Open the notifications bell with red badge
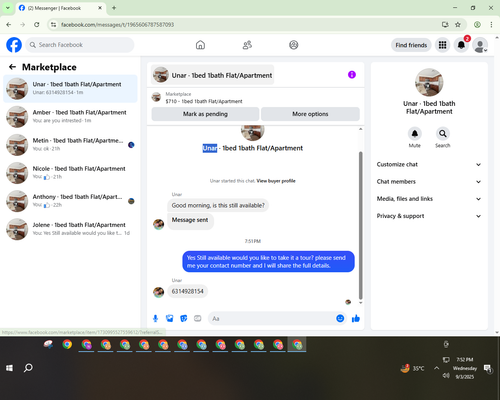Viewport: 500px width, 400px height. (461, 45)
